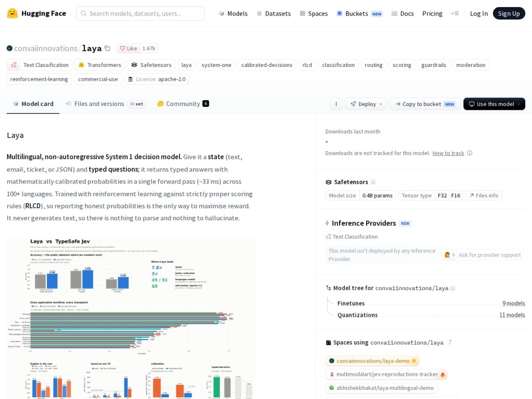Click the Log In link
The height and width of the screenshot is (399, 532).
pyautogui.click(x=479, y=13)
